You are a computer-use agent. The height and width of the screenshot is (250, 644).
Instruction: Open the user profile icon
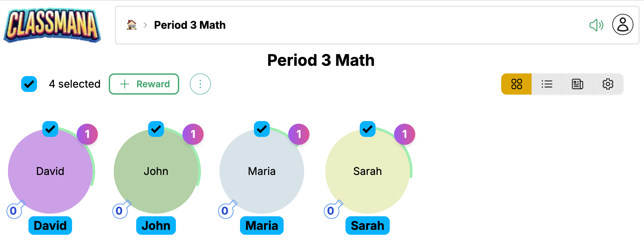[x=623, y=24]
